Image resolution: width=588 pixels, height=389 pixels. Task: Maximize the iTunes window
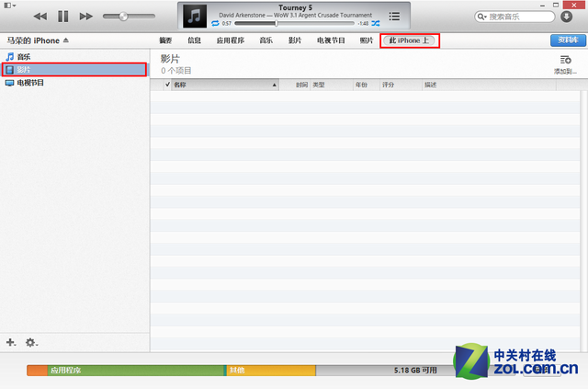pyautogui.click(x=556, y=5)
